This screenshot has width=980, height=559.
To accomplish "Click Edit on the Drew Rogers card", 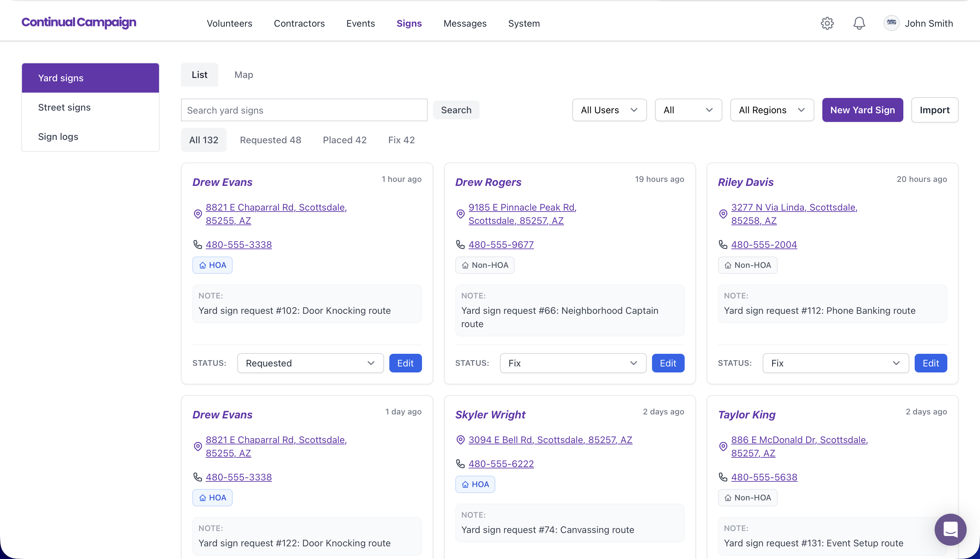I will tap(668, 363).
